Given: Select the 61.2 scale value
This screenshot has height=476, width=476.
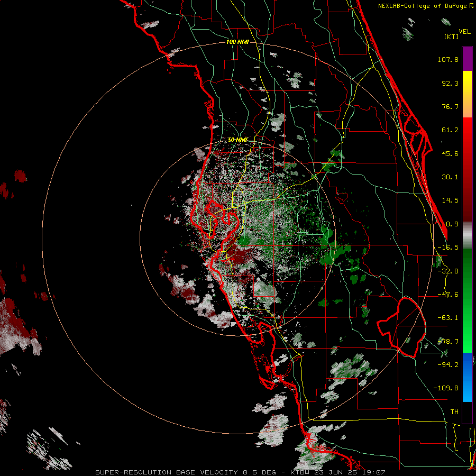Looking at the screenshot, I should (450, 130).
